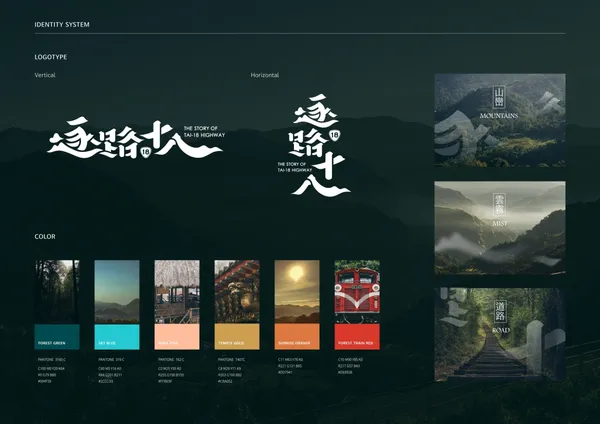Select the Sunrise Orange color swatch
Viewport: 600px width, 424px height.
(x=297, y=337)
